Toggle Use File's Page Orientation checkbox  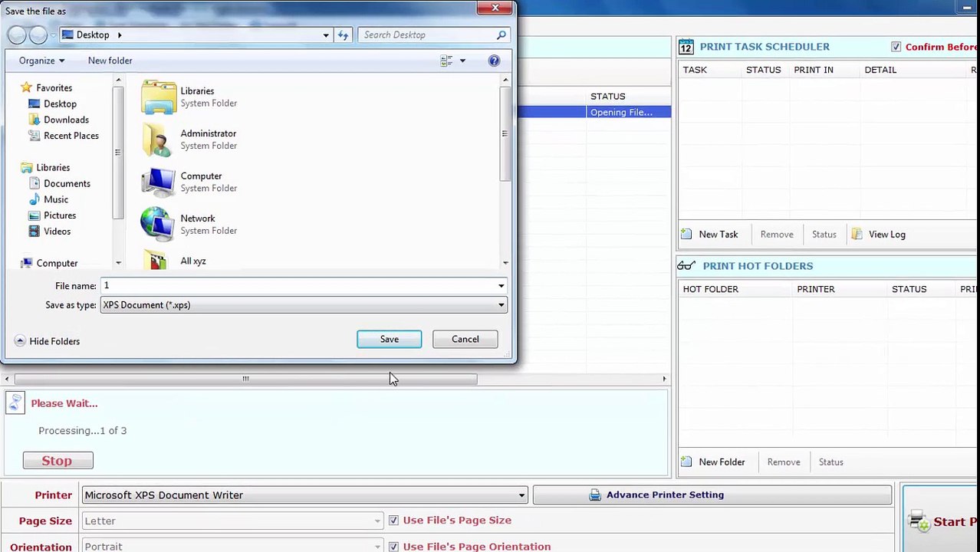(393, 547)
